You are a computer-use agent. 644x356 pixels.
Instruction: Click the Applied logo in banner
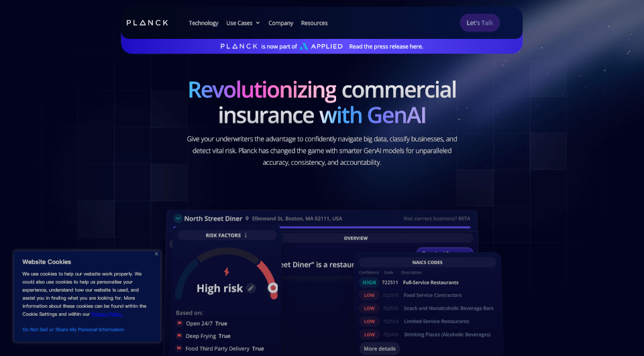click(x=321, y=46)
